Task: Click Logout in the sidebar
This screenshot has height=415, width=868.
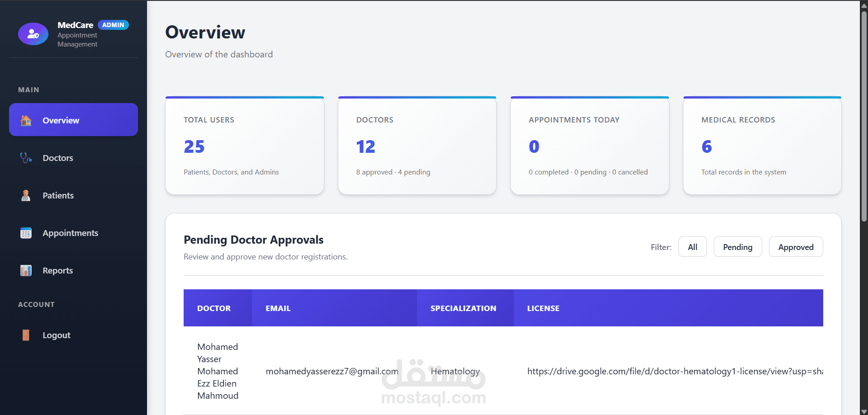Action: (x=56, y=335)
